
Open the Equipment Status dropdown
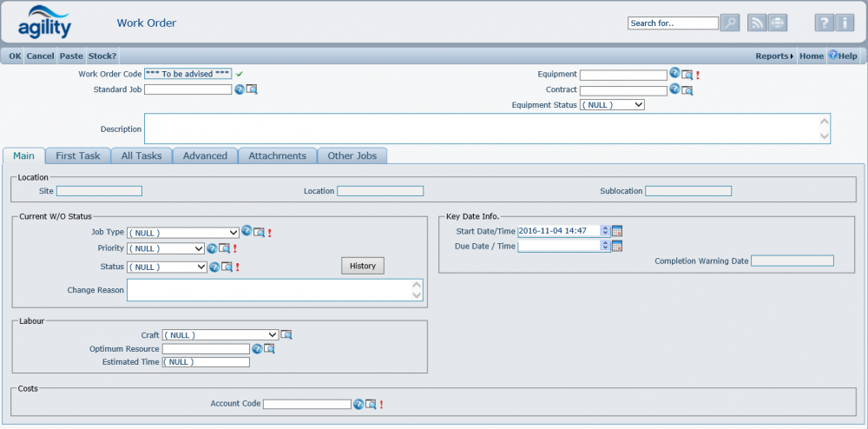coord(612,105)
